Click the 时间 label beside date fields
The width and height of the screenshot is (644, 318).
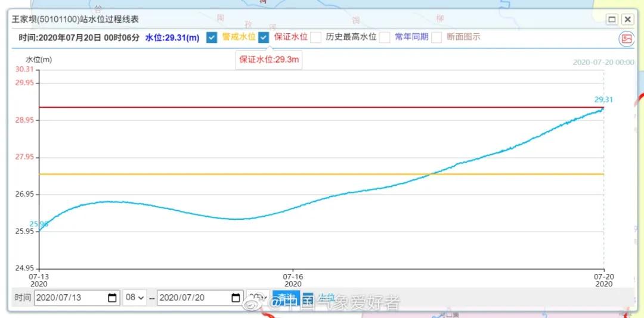(x=22, y=298)
